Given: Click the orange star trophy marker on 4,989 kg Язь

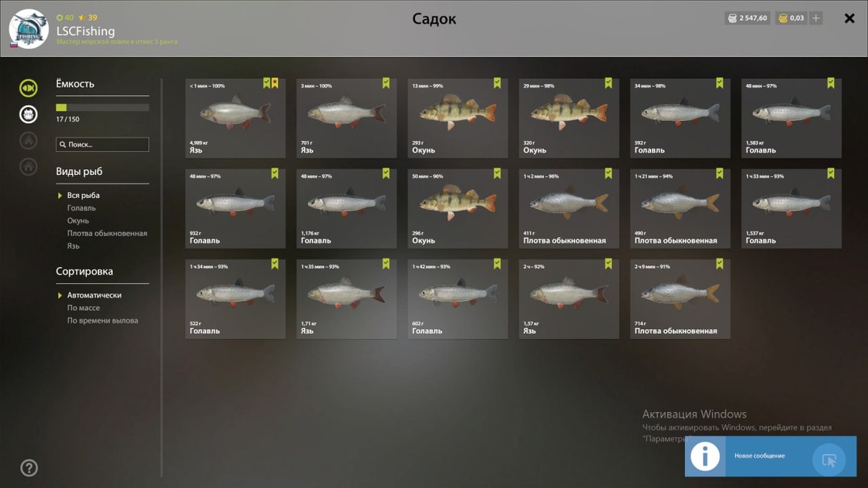Looking at the screenshot, I should click(275, 83).
